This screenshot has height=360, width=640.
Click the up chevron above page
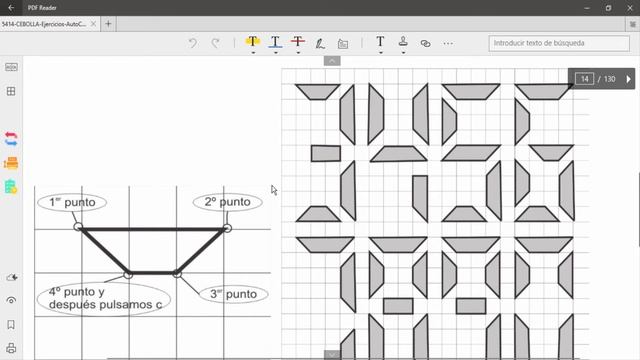[332, 61]
